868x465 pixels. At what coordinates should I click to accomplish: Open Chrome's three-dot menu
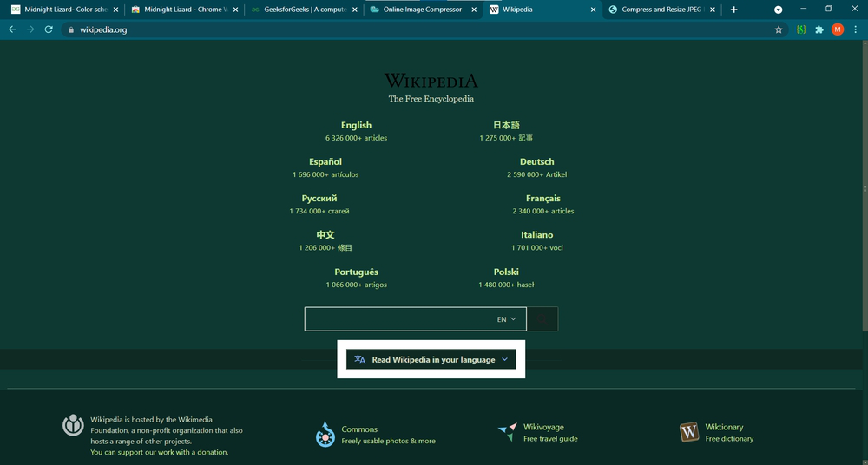856,29
